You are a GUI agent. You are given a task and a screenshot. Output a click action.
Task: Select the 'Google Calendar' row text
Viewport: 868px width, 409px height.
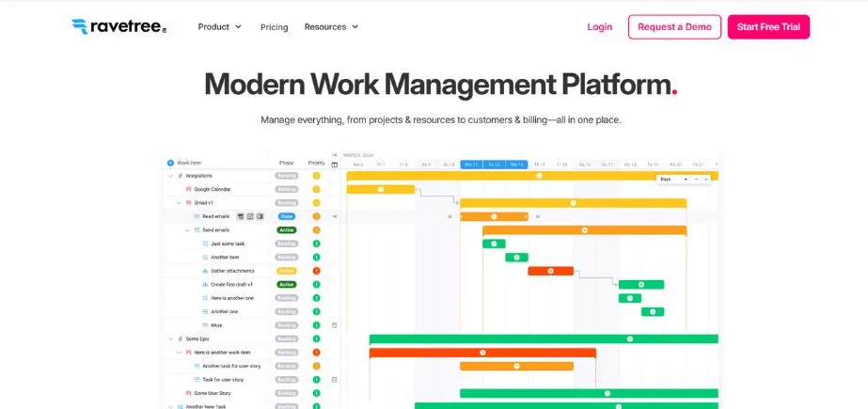coord(213,189)
